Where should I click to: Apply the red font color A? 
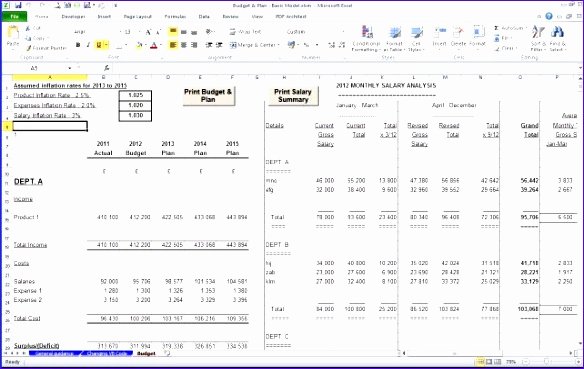[154, 45]
